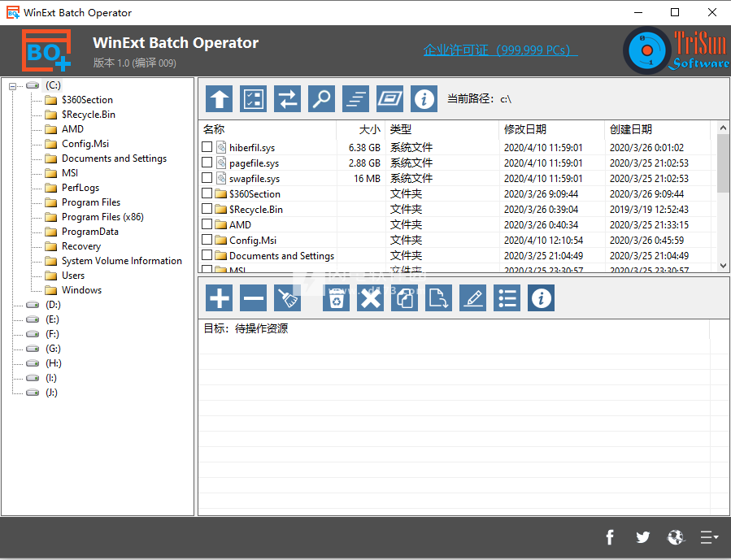Select the Users folder in the tree
This screenshot has height=560, width=731.
(73, 276)
